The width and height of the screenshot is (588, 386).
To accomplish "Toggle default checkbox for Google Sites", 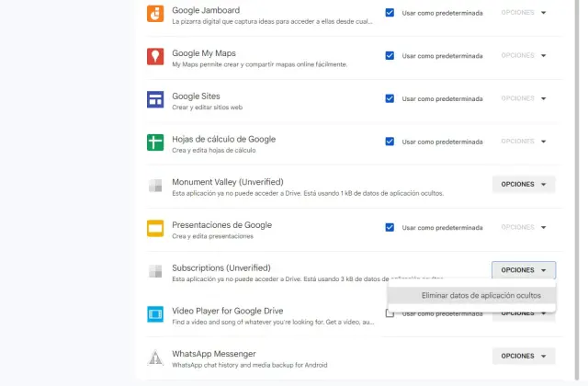I will [390, 98].
